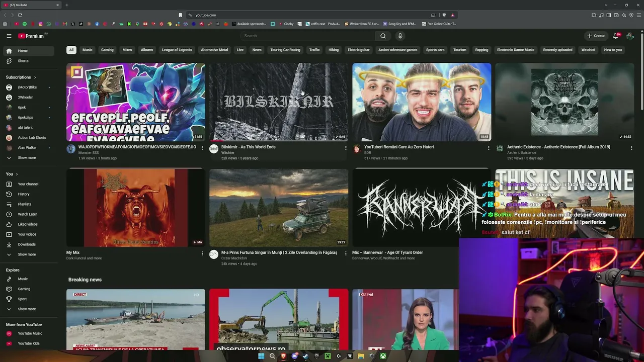Open Your videos in the sidebar
This screenshot has height=362, width=644.
tap(28, 234)
